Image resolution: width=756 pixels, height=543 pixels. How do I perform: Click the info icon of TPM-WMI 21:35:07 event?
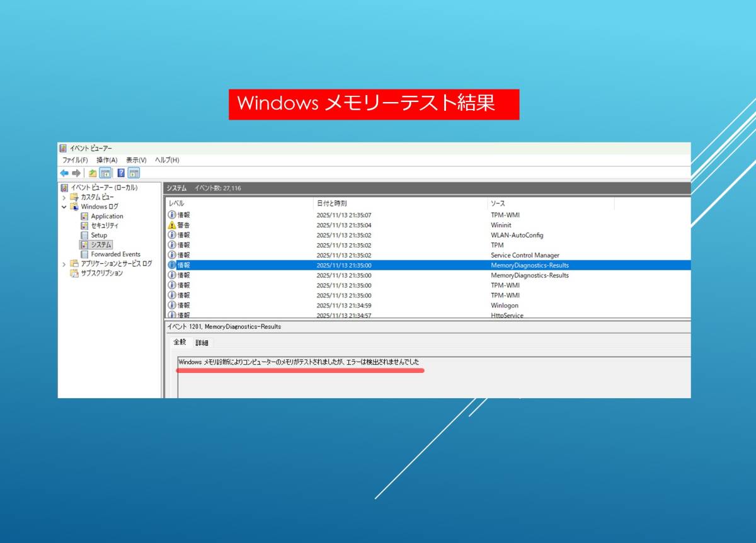172,215
